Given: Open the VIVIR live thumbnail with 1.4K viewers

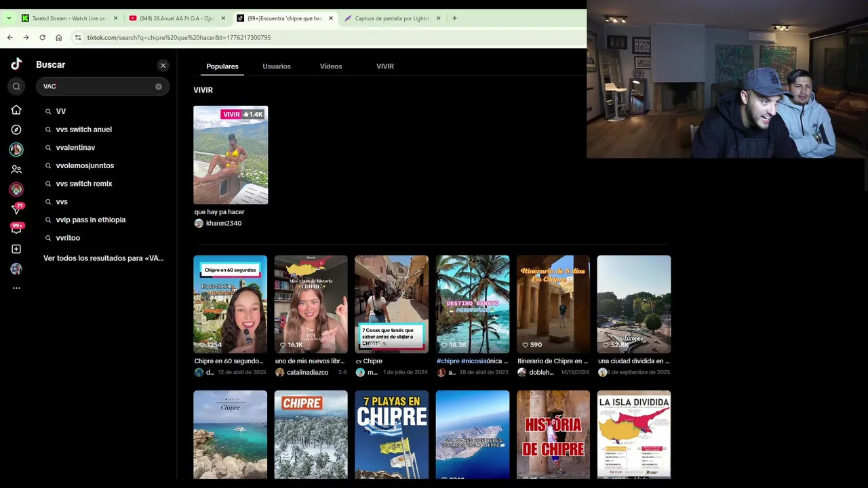Looking at the screenshot, I should click(231, 155).
